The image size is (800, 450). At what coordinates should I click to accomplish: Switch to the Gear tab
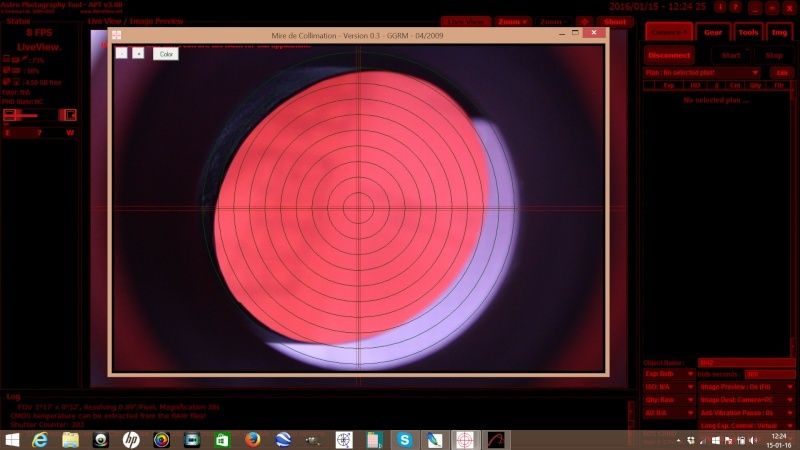(713, 32)
